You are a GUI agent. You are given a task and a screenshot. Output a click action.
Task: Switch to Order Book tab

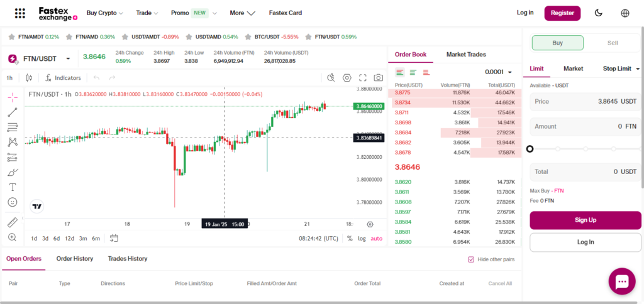pos(410,54)
